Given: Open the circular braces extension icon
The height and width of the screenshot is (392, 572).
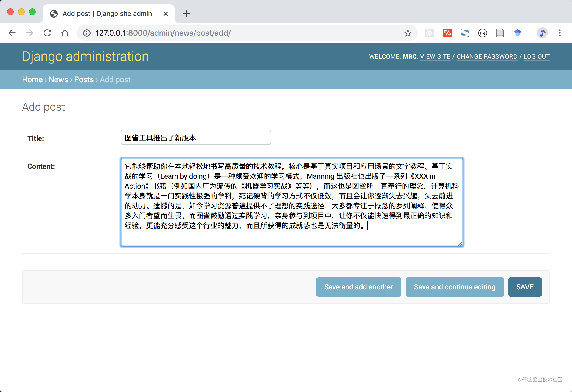Looking at the screenshot, I should click(x=483, y=33).
